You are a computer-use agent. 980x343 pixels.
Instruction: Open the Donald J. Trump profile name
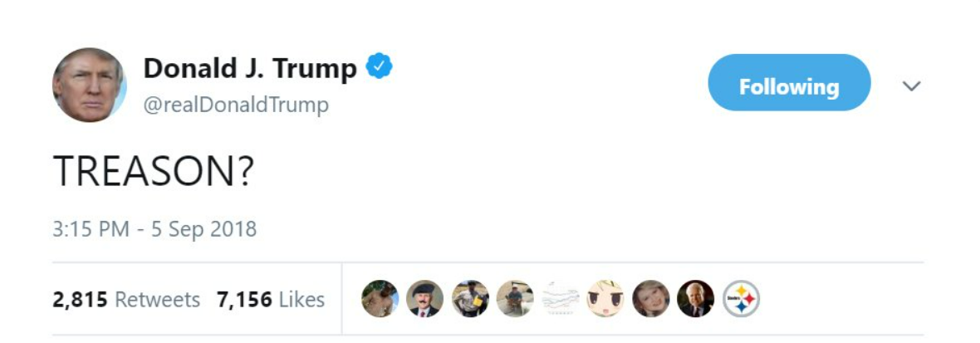[250, 68]
